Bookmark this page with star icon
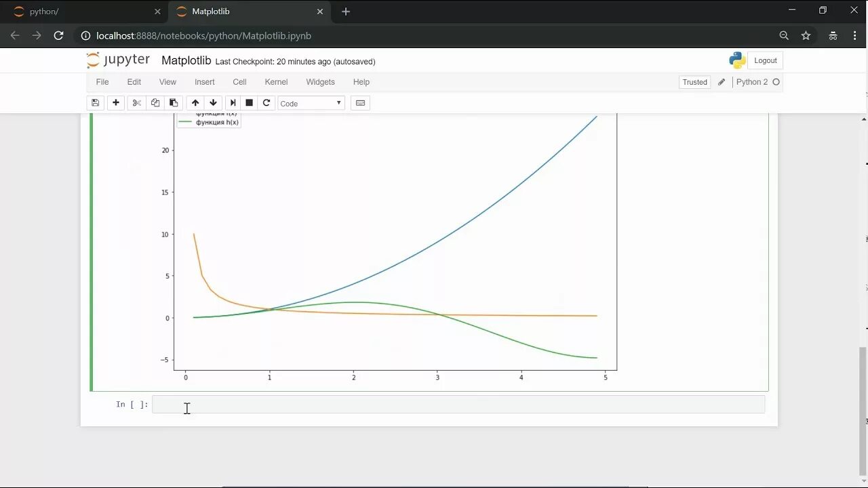 click(806, 35)
